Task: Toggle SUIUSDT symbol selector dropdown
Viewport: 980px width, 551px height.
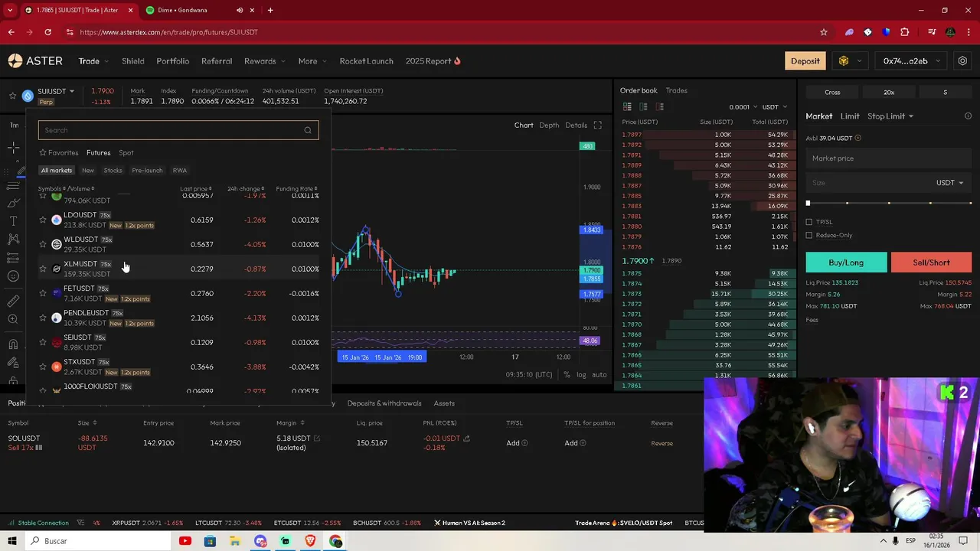Action: [56, 91]
